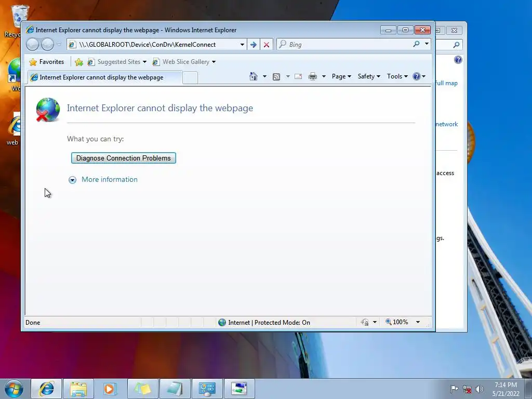Open the Tools menu
The width and height of the screenshot is (532, 399).
(397, 76)
